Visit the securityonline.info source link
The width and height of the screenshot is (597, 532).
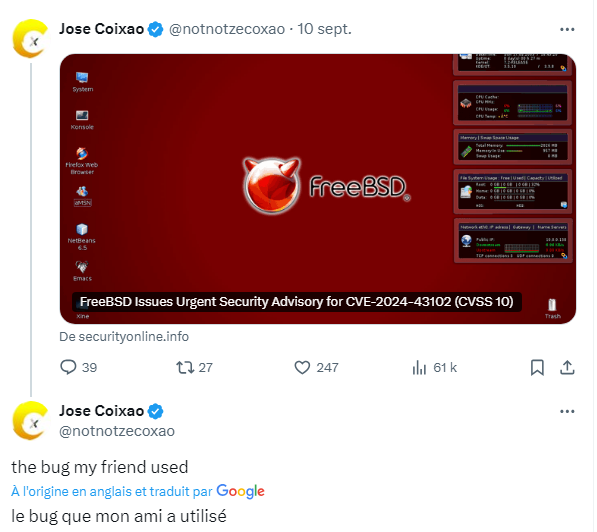click(124, 337)
